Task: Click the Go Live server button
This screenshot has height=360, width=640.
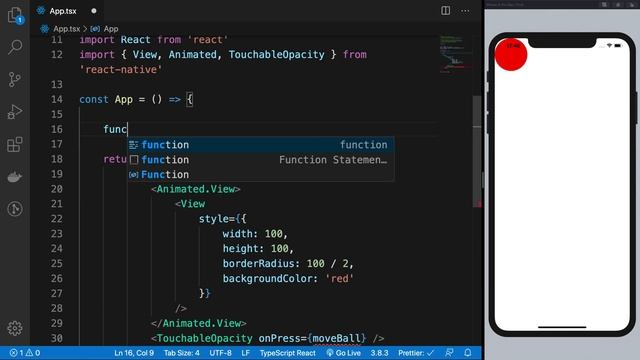Action: pos(344,353)
